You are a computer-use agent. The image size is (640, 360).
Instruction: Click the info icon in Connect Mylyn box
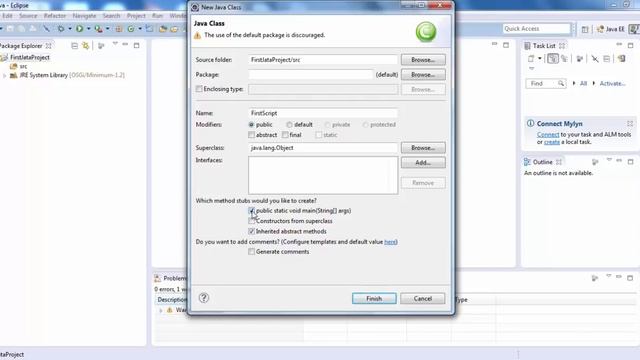tap(530, 123)
